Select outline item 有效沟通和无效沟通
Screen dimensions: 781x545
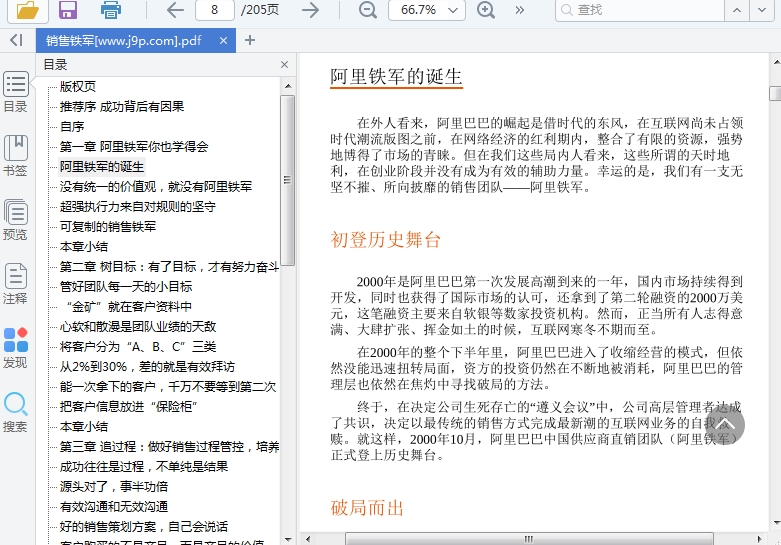(114, 507)
